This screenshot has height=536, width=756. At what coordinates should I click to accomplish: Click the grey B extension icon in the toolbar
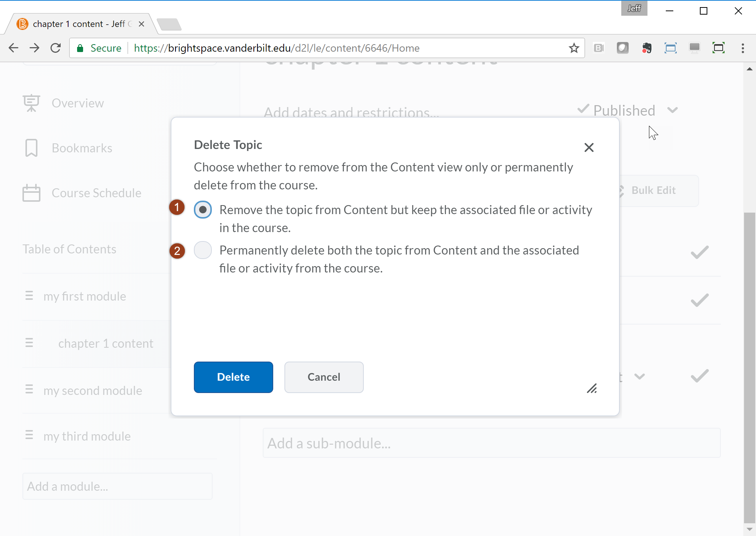(599, 48)
